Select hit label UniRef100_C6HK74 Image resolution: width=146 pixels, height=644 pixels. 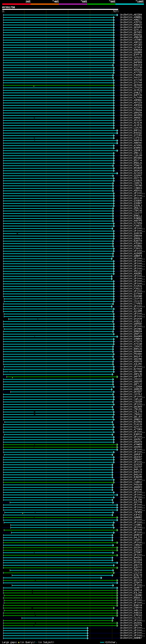[131, 183]
